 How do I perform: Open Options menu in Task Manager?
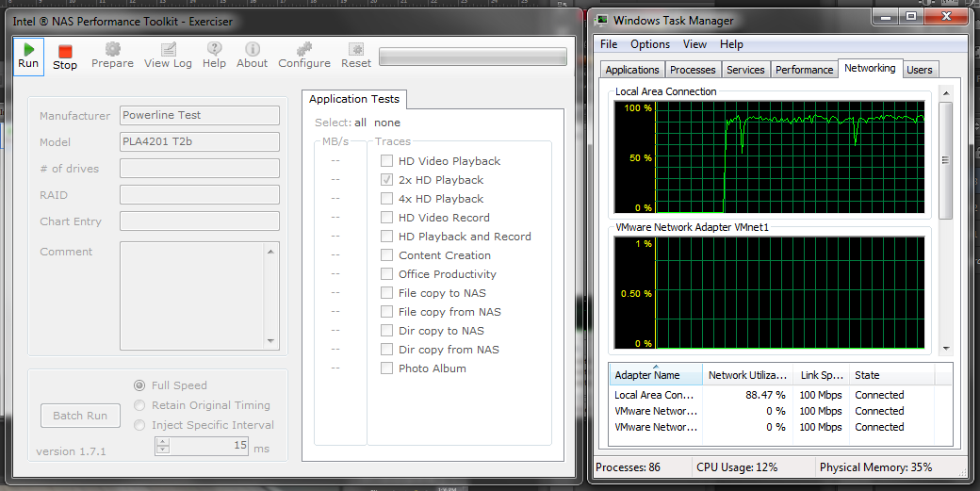click(650, 44)
